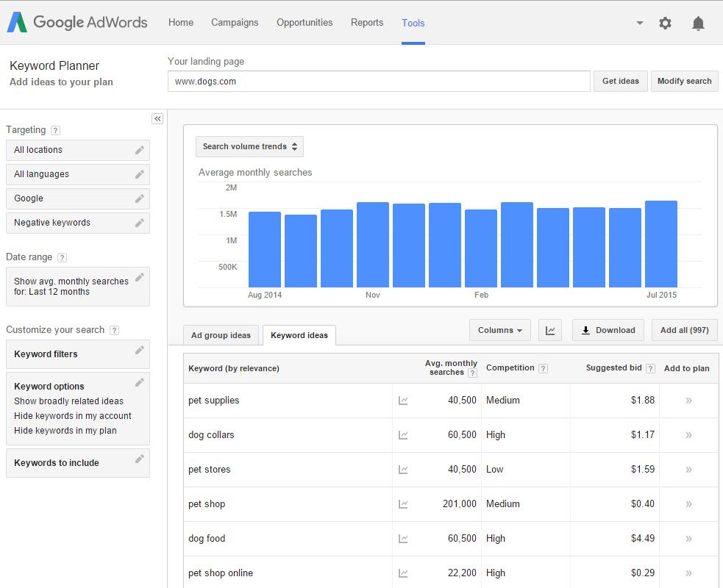Screen dimensions: 723x588
Task: Open Date range help question mark
Action: (62, 257)
